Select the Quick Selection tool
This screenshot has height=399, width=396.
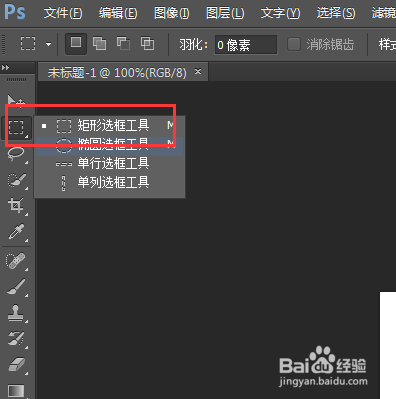[x=16, y=181]
